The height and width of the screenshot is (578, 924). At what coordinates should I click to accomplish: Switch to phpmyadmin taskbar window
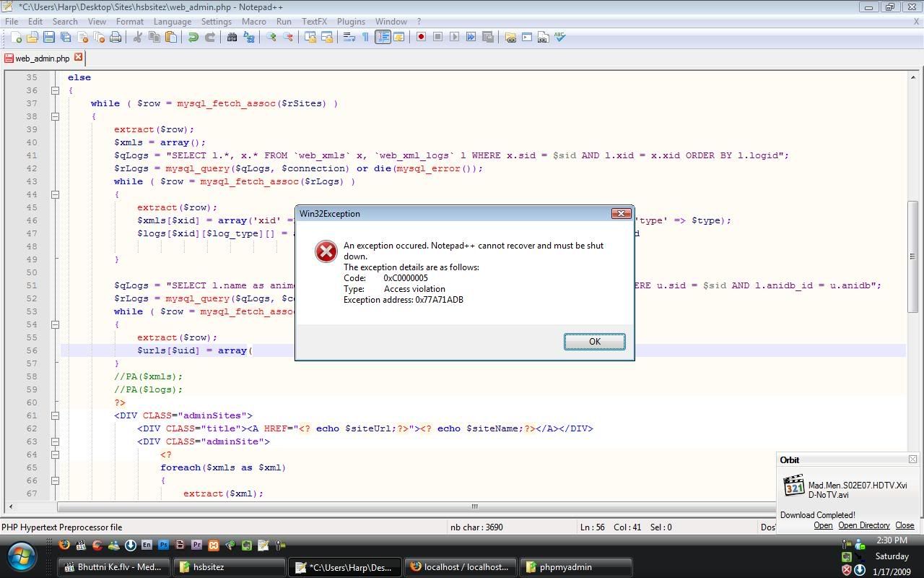click(575, 567)
